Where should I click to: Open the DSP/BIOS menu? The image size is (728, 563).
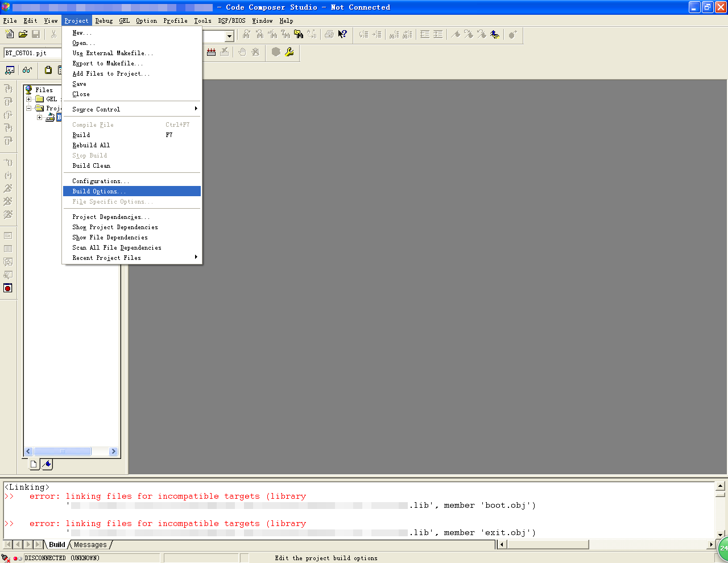point(231,20)
